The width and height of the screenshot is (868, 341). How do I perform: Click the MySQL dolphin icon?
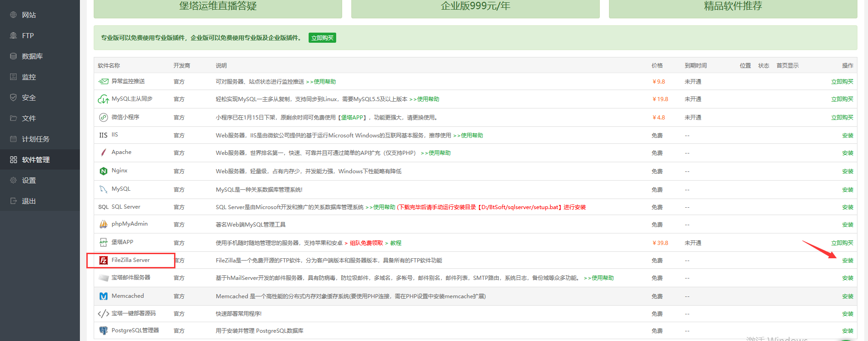click(x=103, y=189)
